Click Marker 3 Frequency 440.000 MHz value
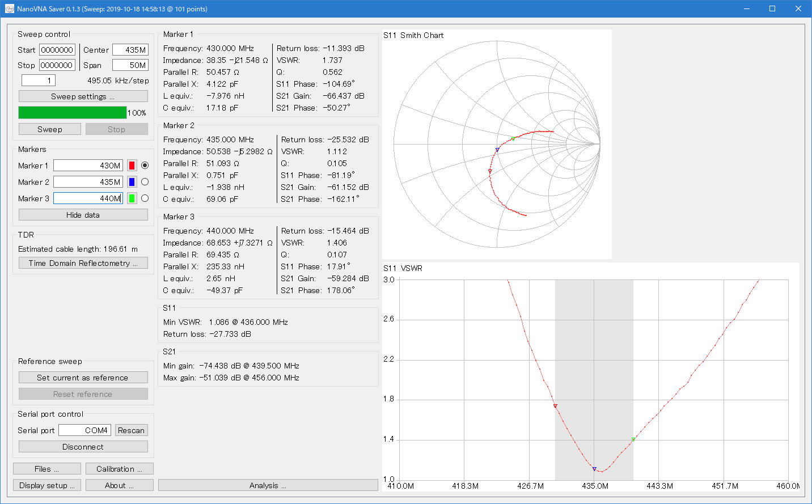The height and width of the screenshot is (504, 812). point(230,231)
